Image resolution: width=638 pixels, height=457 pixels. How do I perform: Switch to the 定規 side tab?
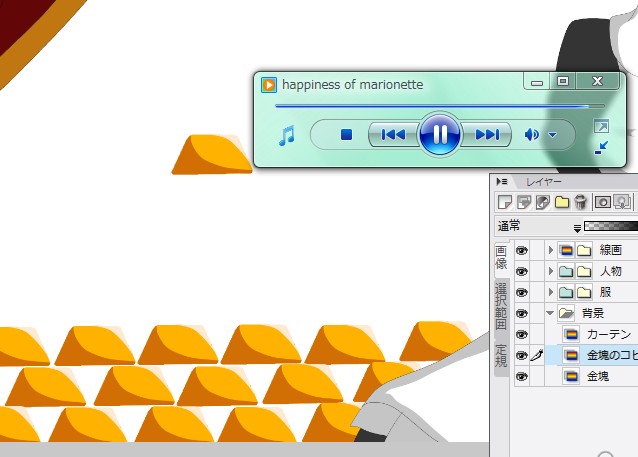point(501,356)
